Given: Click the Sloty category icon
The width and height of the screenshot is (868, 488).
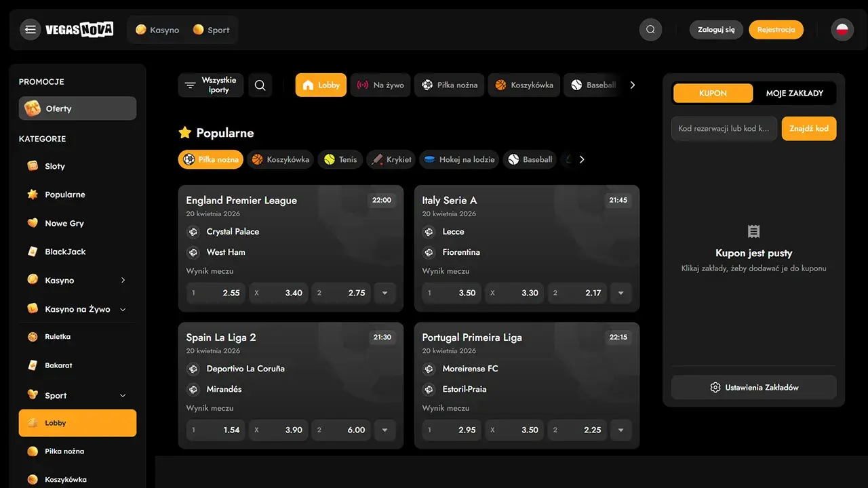Looking at the screenshot, I should (x=33, y=166).
